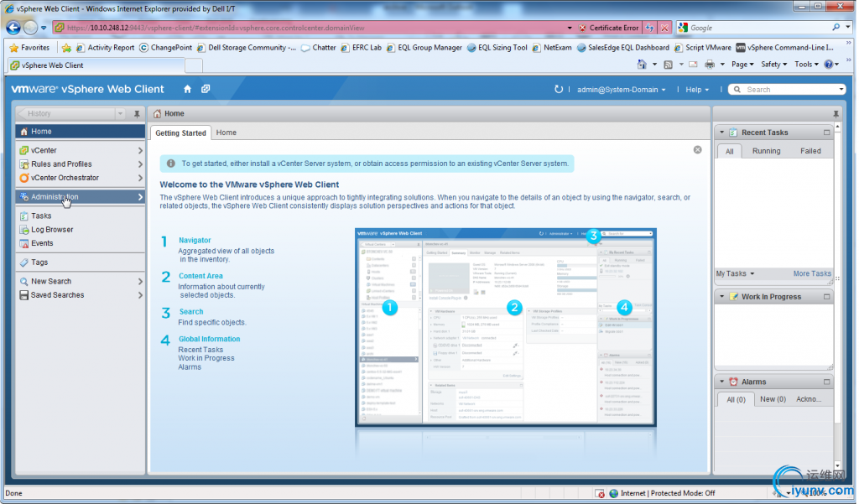859x504 pixels.
Task: Click the RSS feeds toolbar icon
Action: [x=668, y=65]
